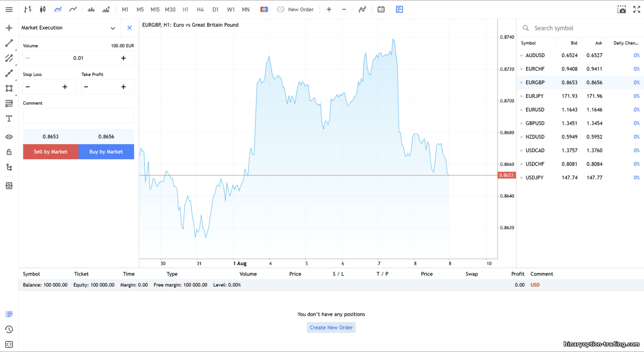Select the trend line drawing tool

coord(9,43)
